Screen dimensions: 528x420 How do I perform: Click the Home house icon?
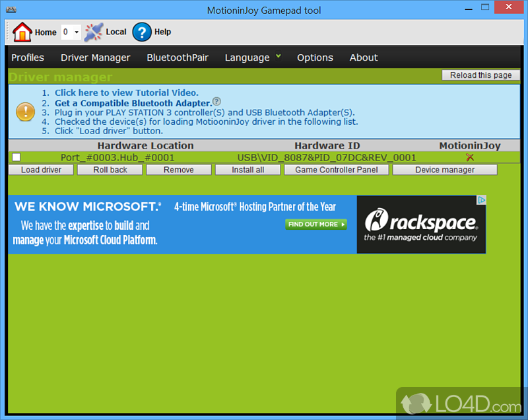click(22, 32)
